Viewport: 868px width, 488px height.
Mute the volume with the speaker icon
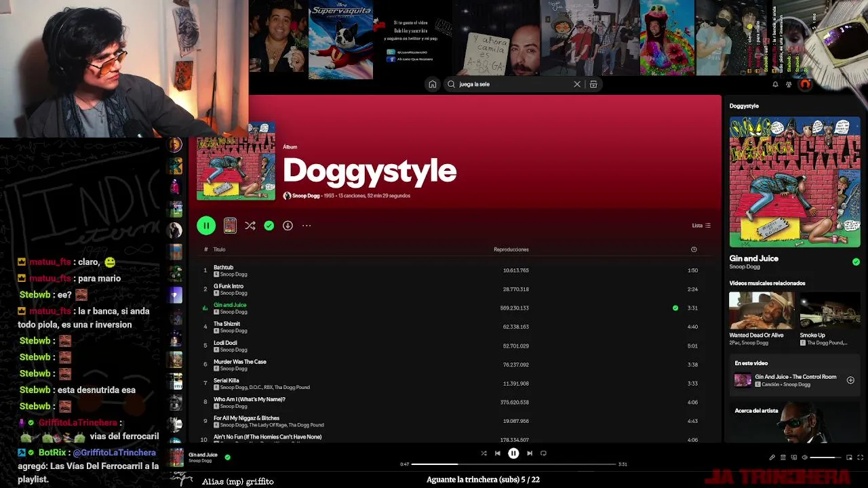tap(805, 457)
